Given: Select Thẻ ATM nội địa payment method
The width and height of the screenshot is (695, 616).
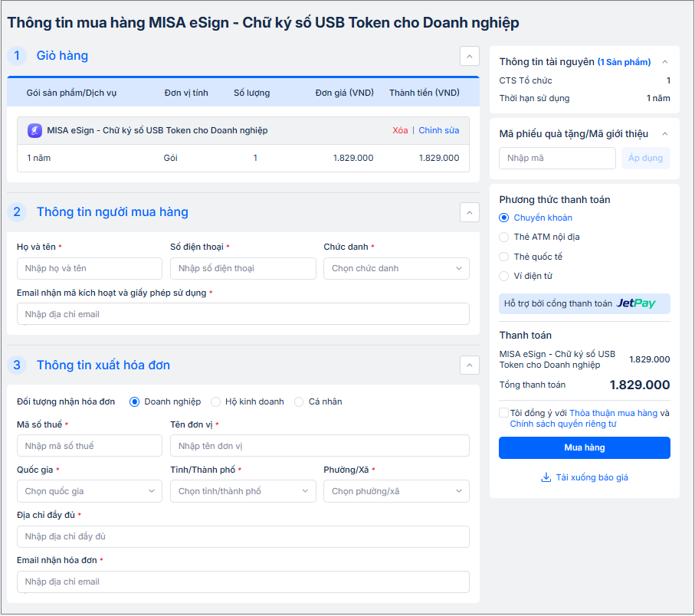Looking at the screenshot, I should coord(504,237).
